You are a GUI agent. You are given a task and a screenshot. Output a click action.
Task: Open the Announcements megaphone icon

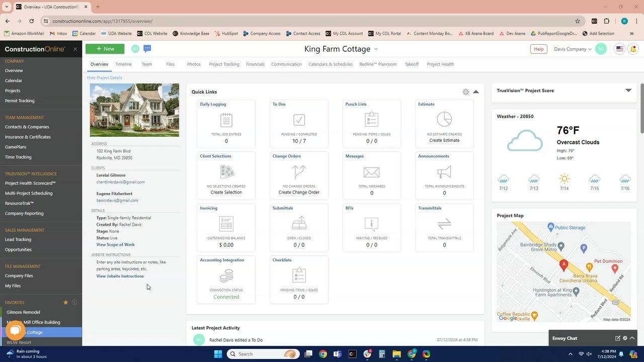444,172
